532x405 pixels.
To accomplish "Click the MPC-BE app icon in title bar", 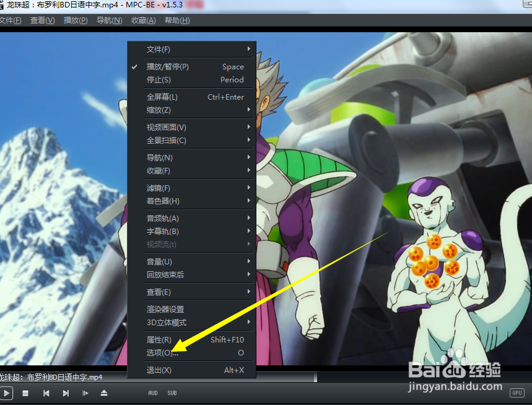I will click(1, 5).
